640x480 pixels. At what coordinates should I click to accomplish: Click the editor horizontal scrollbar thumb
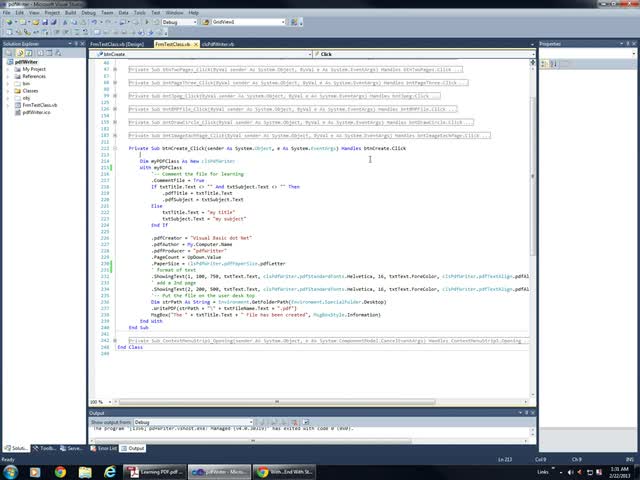click(x=276, y=402)
